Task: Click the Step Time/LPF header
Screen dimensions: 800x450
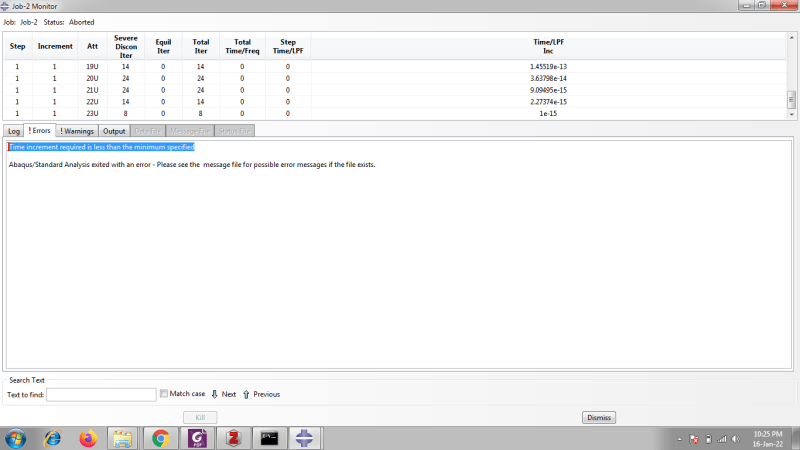Action: [x=288, y=46]
